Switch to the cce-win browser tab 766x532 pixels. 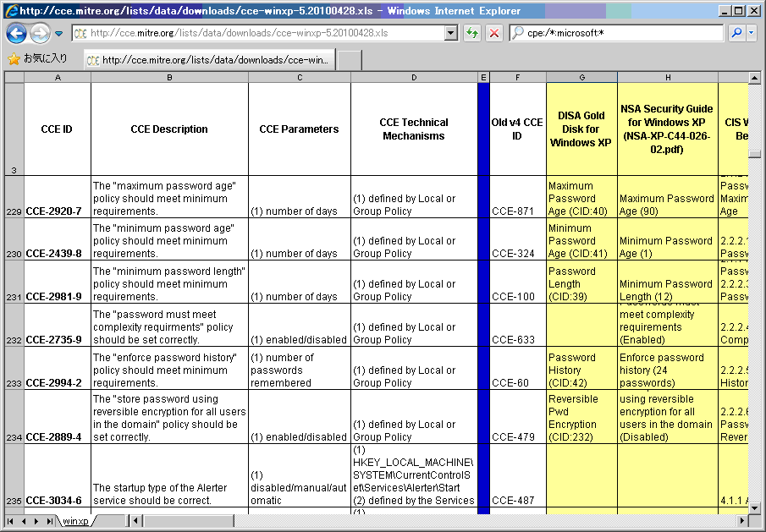point(210,60)
